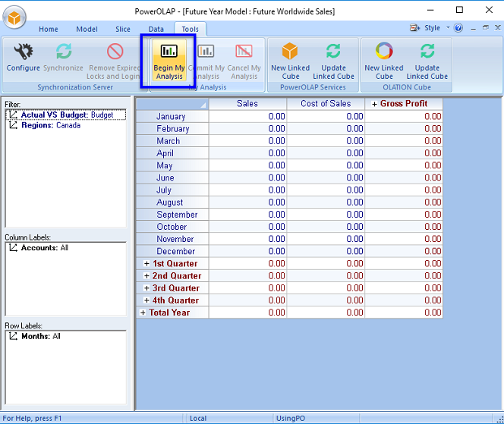This screenshot has width=504, height=424.
Task: Open the Data ribbon tab
Action: click(156, 30)
